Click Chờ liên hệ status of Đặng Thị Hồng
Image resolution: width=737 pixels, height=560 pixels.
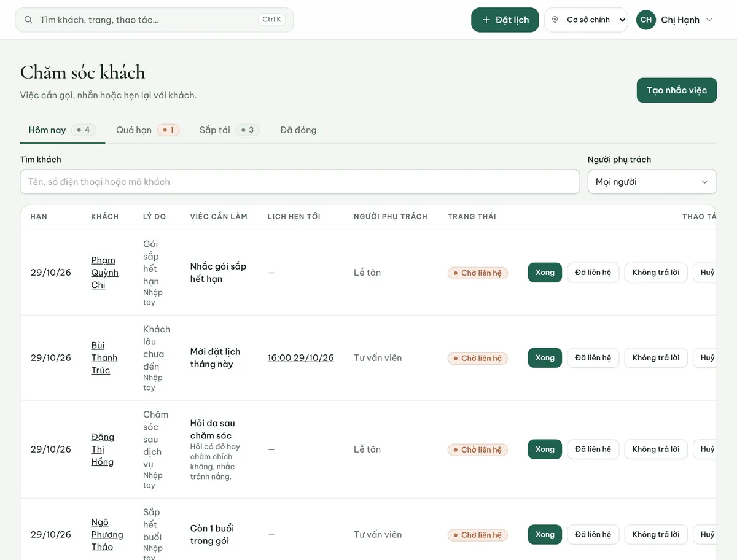pos(477,450)
